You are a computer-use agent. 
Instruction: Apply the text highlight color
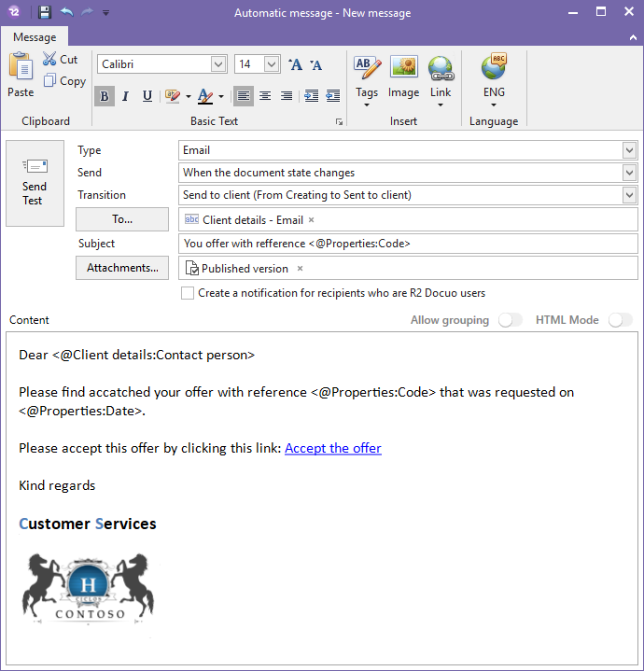(173, 96)
